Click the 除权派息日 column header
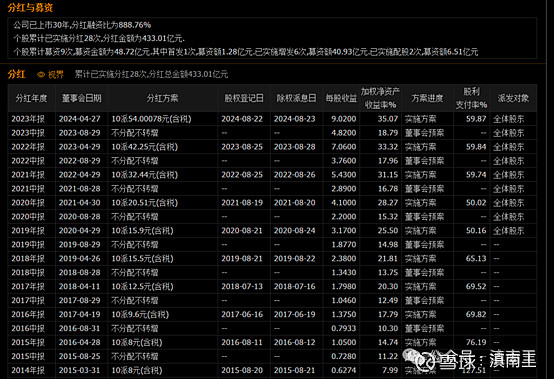554x379 pixels. coord(296,98)
